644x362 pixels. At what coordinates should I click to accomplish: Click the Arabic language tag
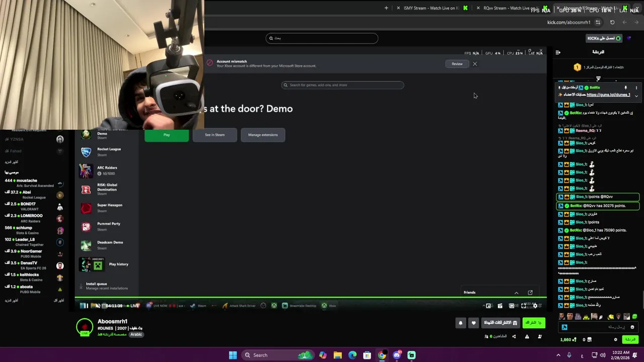[136, 334]
